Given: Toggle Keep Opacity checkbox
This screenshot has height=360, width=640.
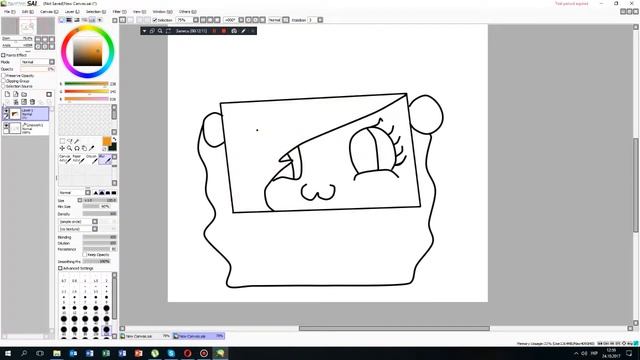Looking at the screenshot, I should click(85, 255).
